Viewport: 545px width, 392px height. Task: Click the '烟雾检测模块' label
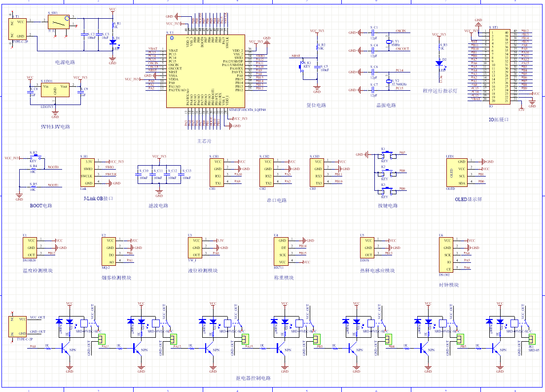116,278
